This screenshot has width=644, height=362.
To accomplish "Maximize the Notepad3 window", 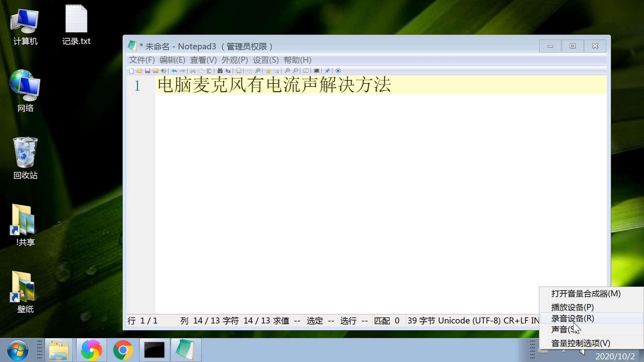I will point(573,46).
